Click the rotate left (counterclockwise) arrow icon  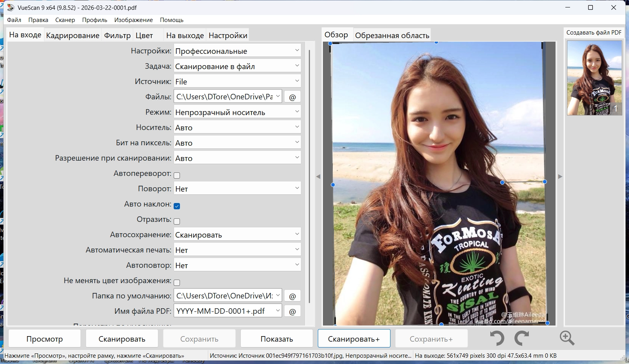[497, 338]
